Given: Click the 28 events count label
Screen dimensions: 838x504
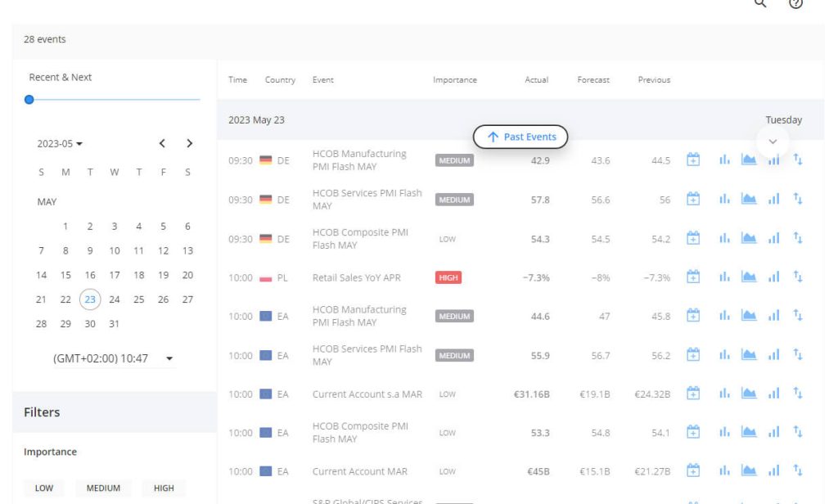Looking at the screenshot, I should (x=45, y=39).
